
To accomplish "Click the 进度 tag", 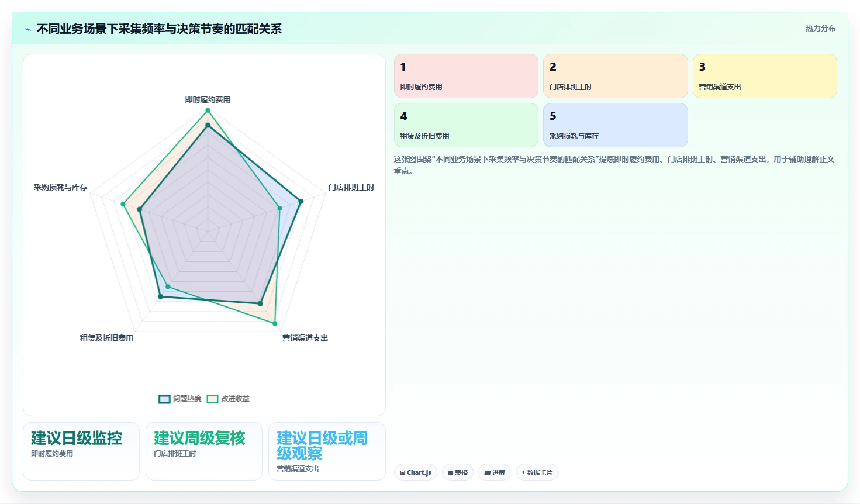I will (495, 472).
